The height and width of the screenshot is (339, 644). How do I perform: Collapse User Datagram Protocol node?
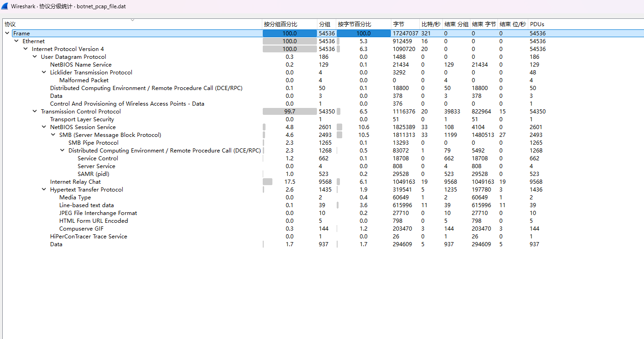tap(35, 57)
